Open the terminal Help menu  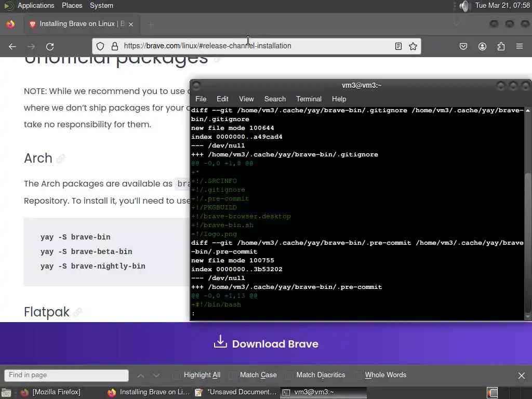[x=339, y=99]
